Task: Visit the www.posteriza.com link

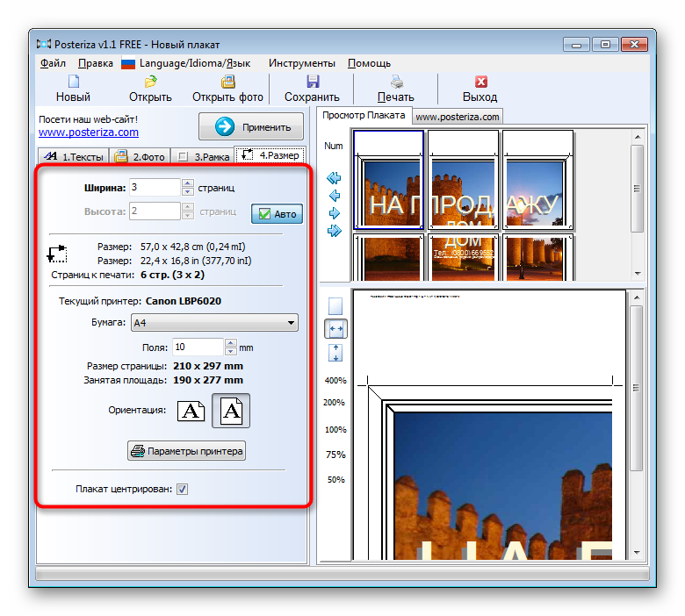Action: [89, 133]
